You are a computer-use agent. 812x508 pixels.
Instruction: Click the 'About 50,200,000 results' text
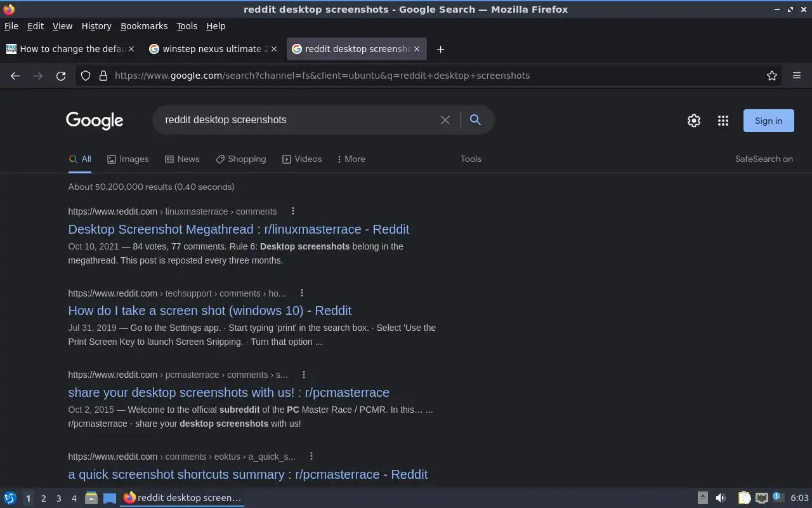click(x=152, y=187)
